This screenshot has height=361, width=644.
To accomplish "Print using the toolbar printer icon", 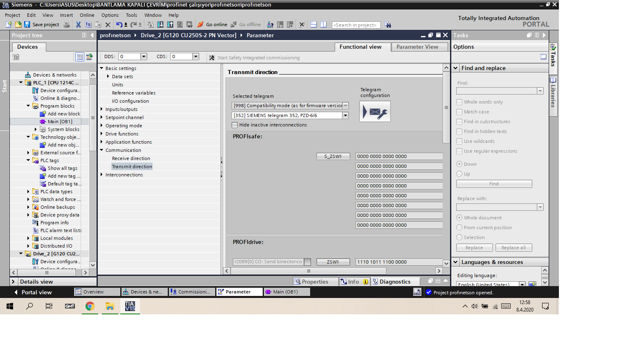I will coord(67,25).
